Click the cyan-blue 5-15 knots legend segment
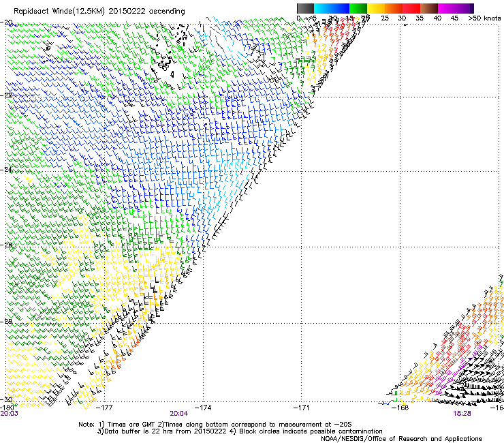 332,8
